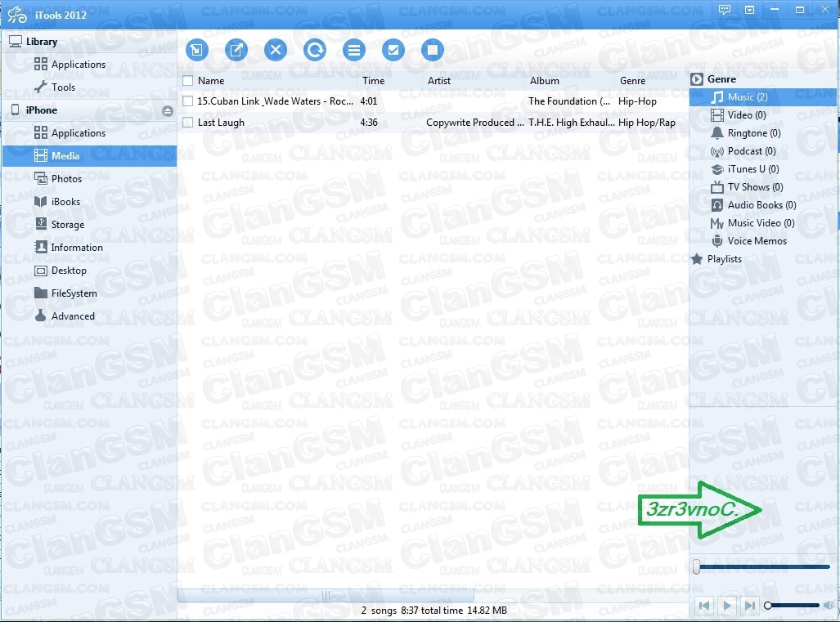Click the empty-square deselect toolbar icon

tap(433, 50)
